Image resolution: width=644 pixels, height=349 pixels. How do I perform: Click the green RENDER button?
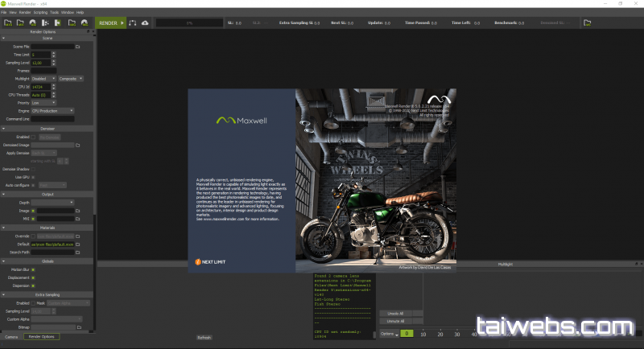click(110, 23)
